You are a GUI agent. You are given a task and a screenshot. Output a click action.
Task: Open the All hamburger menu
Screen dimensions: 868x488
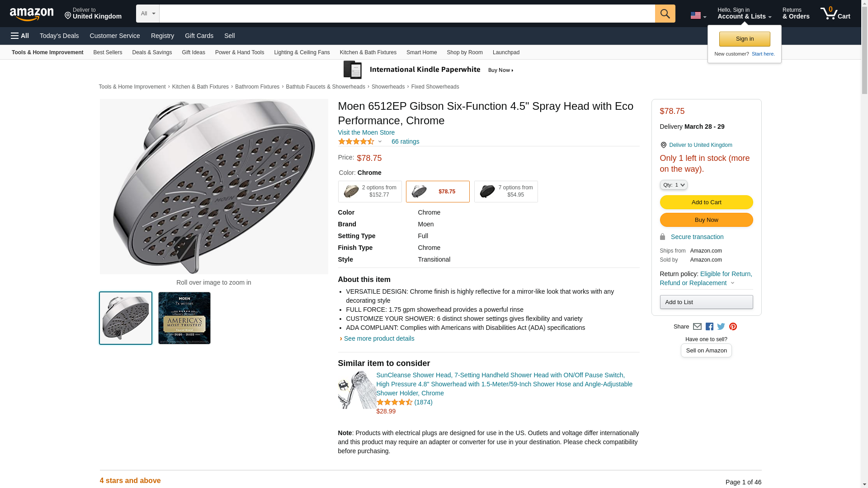(x=20, y=36)
